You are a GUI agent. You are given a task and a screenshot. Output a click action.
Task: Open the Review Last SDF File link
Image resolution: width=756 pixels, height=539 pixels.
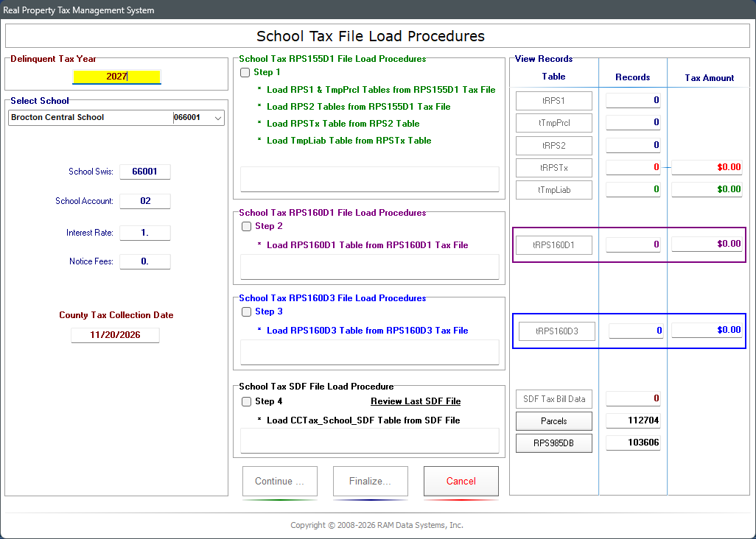tap(416, 401)
